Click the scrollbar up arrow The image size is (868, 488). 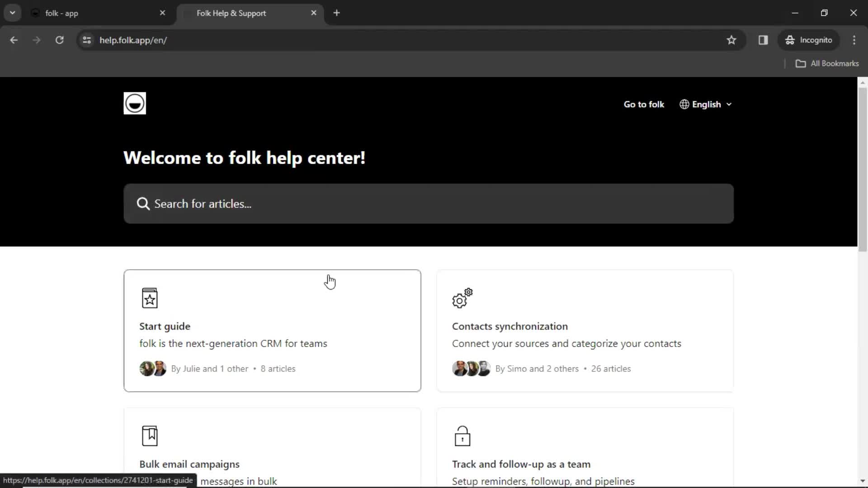pyautogui.click(x=863, y=83)
